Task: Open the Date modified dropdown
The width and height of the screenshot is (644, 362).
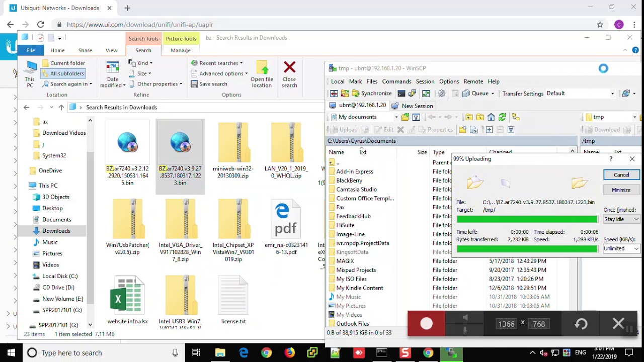Action: 113,75
